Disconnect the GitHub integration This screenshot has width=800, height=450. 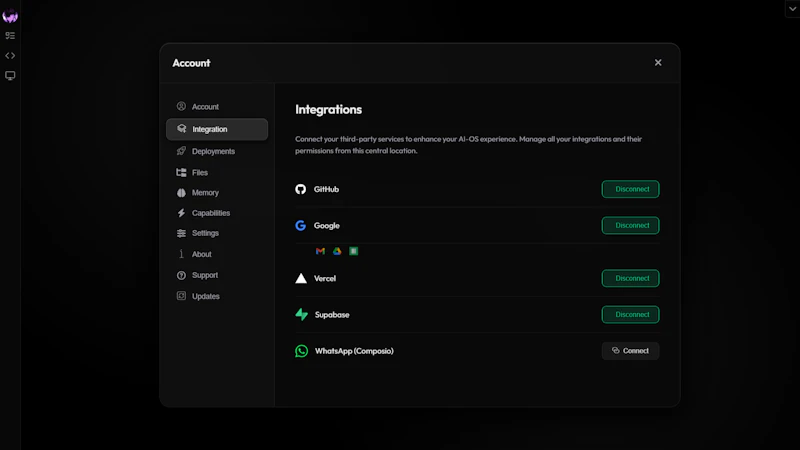[x=631, y=189]
